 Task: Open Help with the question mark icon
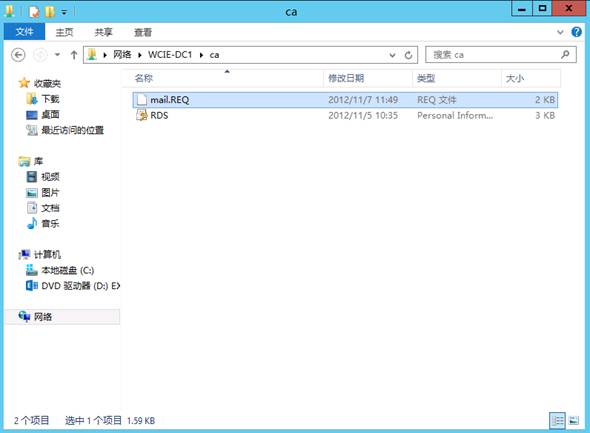coord(576,32)
